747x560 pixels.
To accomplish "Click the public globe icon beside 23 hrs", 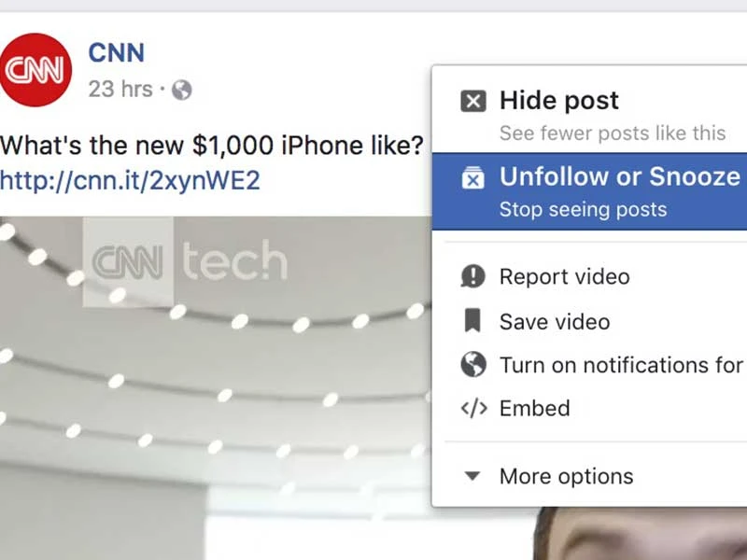I will pos(182,90).
